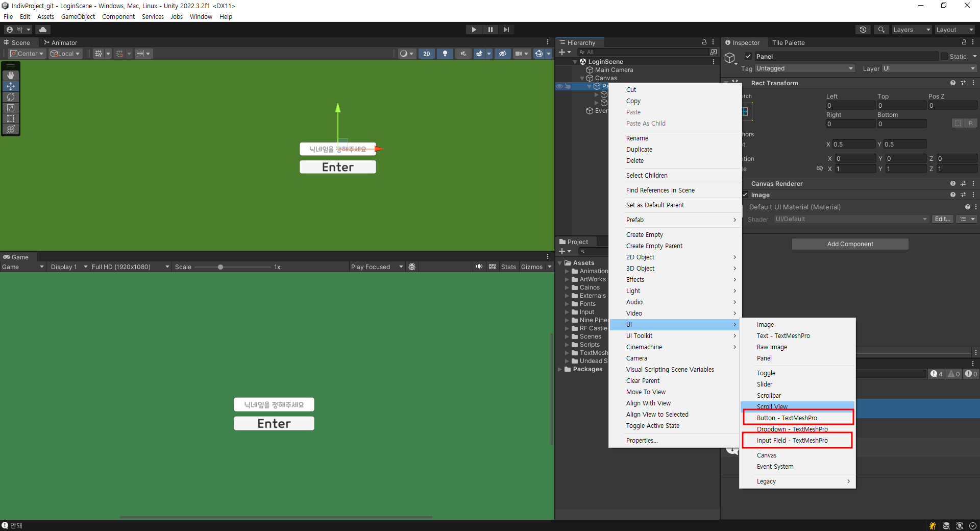
Task: Click the Hierarchy search field
Action: pos(643,52)
